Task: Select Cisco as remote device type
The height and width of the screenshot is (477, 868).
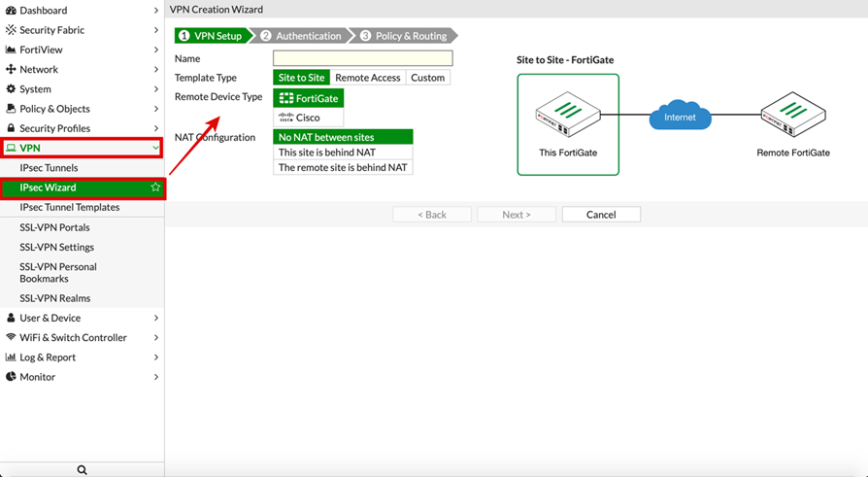Action: pos(309,118)
